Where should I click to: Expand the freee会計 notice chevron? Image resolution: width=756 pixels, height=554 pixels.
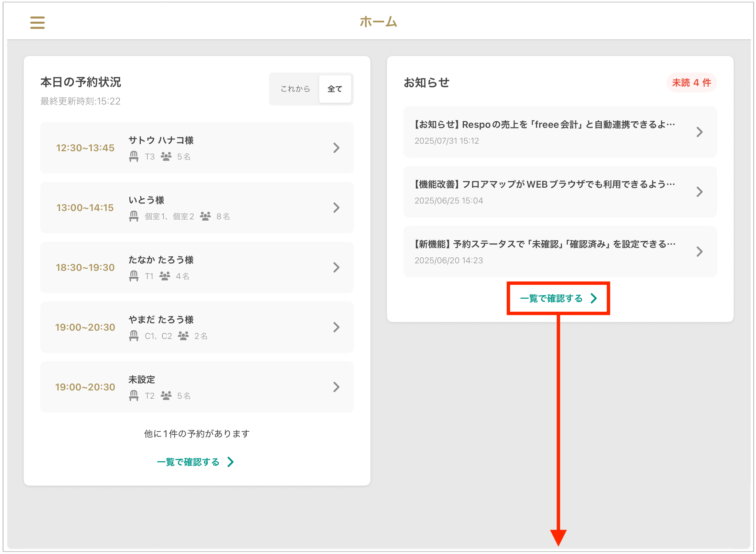(699, 132)
